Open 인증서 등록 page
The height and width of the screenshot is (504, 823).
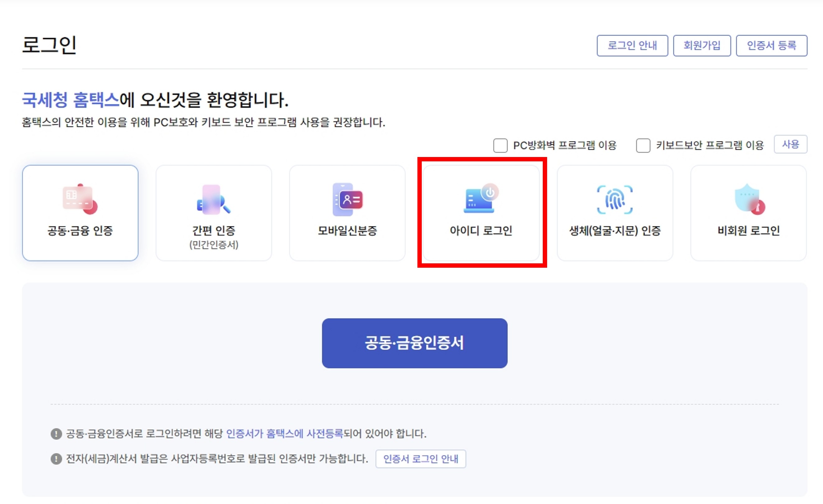(771, 45)
